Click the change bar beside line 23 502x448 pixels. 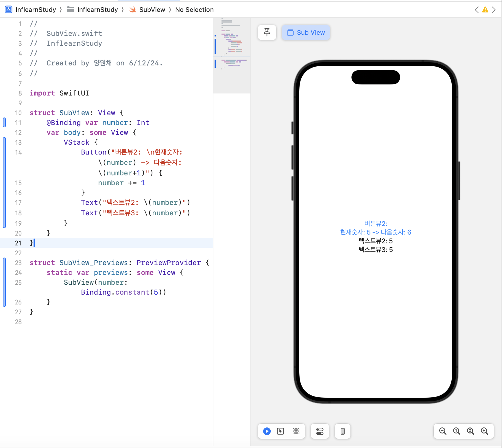click(4, 282)
